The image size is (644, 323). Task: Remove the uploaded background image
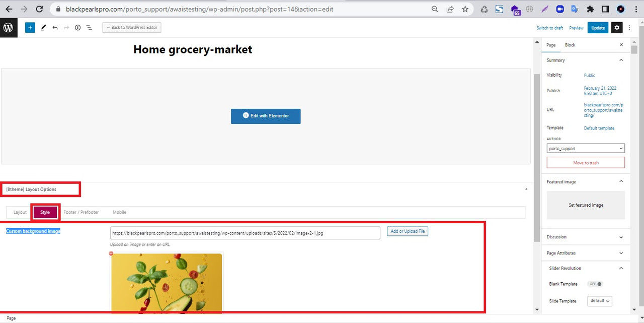[111, 253]
